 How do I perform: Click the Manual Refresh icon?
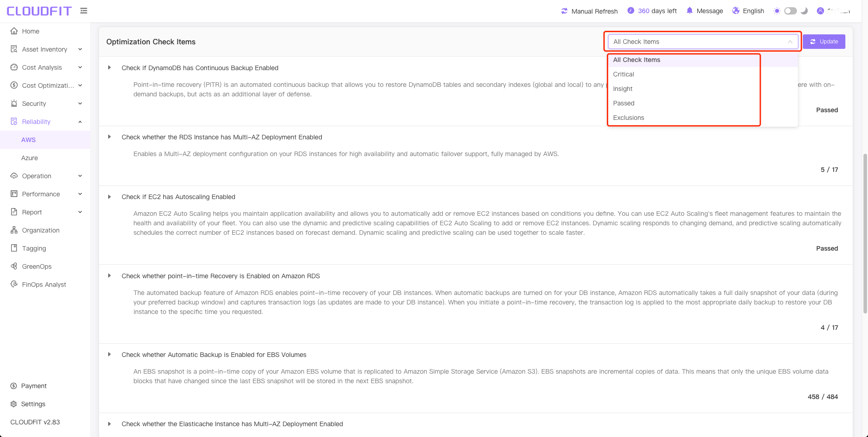point(564,11)
